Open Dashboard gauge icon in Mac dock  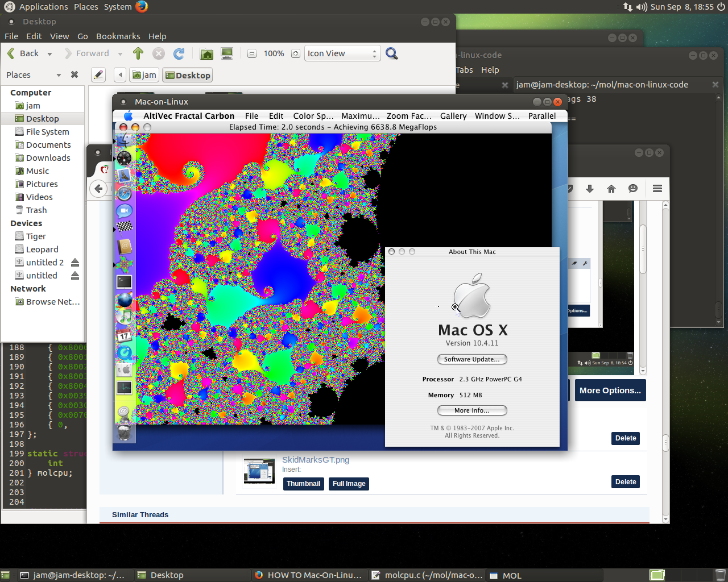(x=124, y=158)
